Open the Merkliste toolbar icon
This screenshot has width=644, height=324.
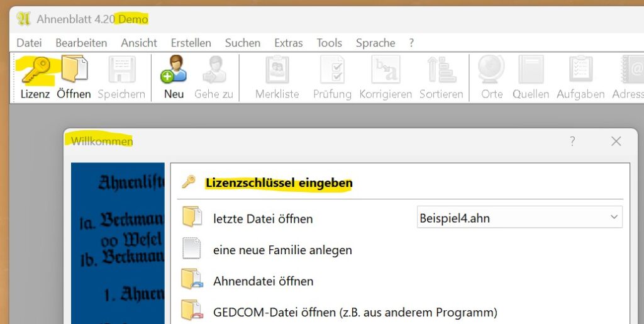coord(277,69)
